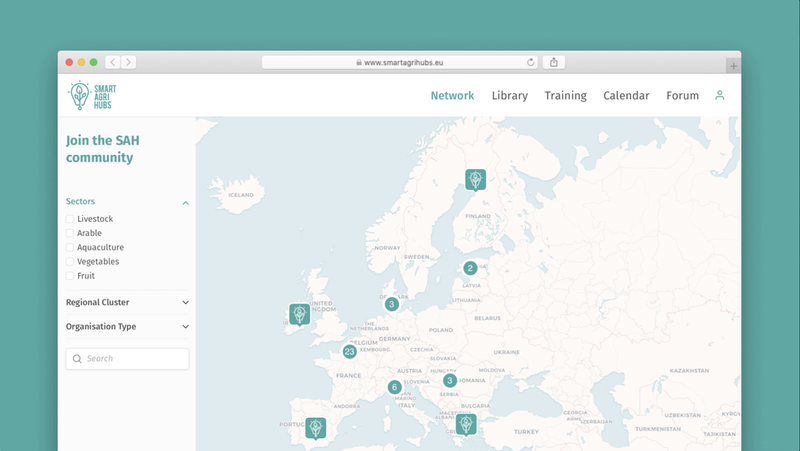The width and height of the screenshot is (800, 451).
Task: Click the Join the SAH community heading
Action: (x=103, y=149)
